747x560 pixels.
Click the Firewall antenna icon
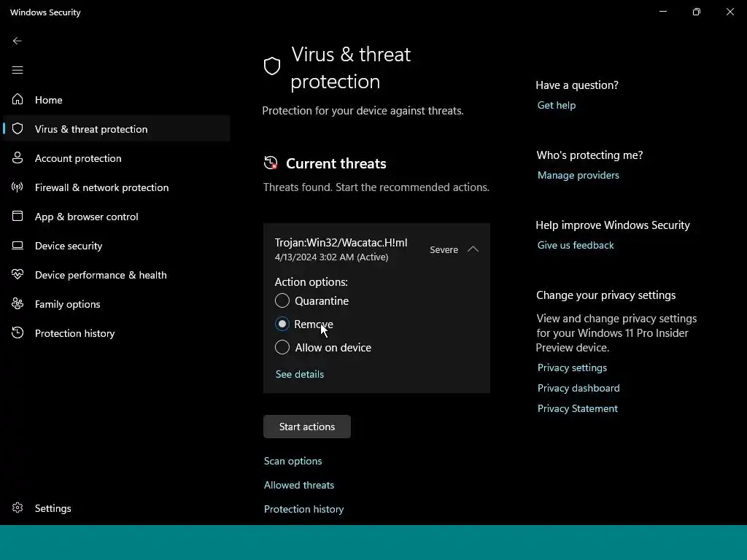(x=18, y=187)
